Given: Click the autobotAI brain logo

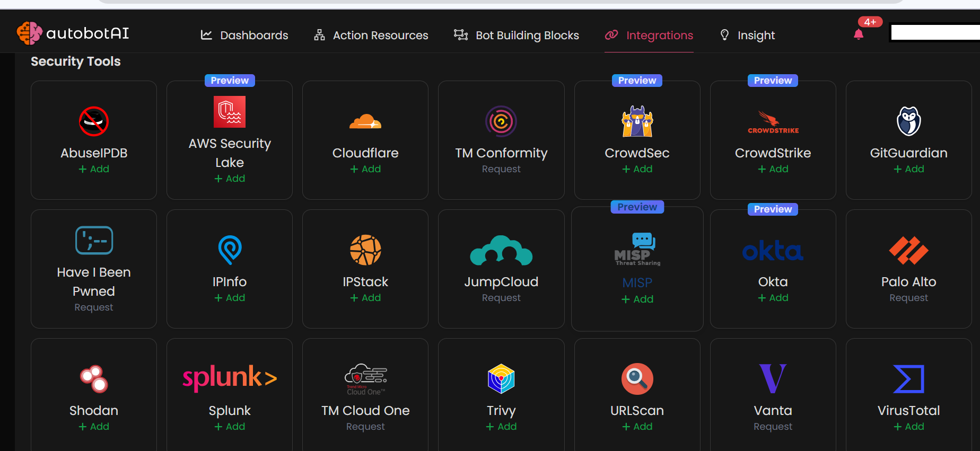Looking at the screenshot, I should pyautogui.click(x=29, y=33).
